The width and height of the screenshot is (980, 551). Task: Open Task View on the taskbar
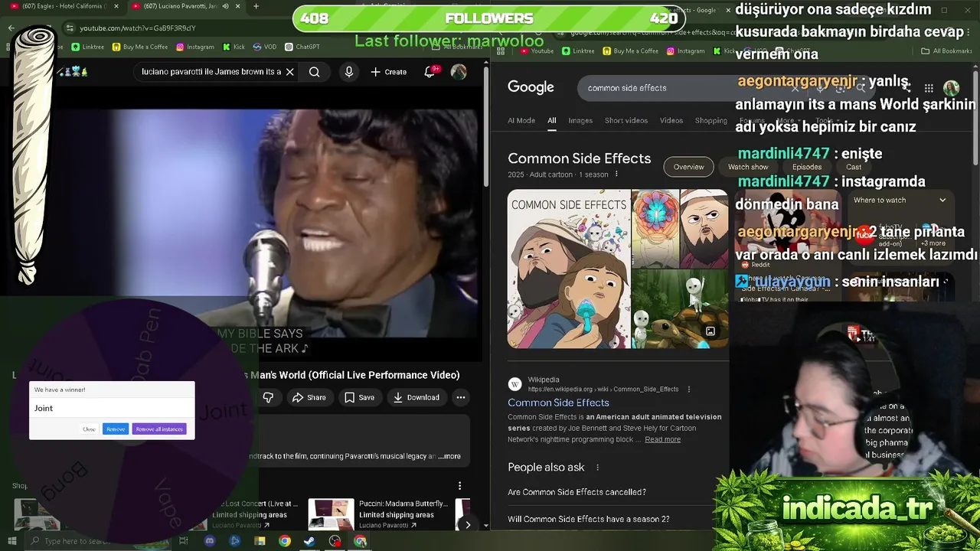pos(184,541)
